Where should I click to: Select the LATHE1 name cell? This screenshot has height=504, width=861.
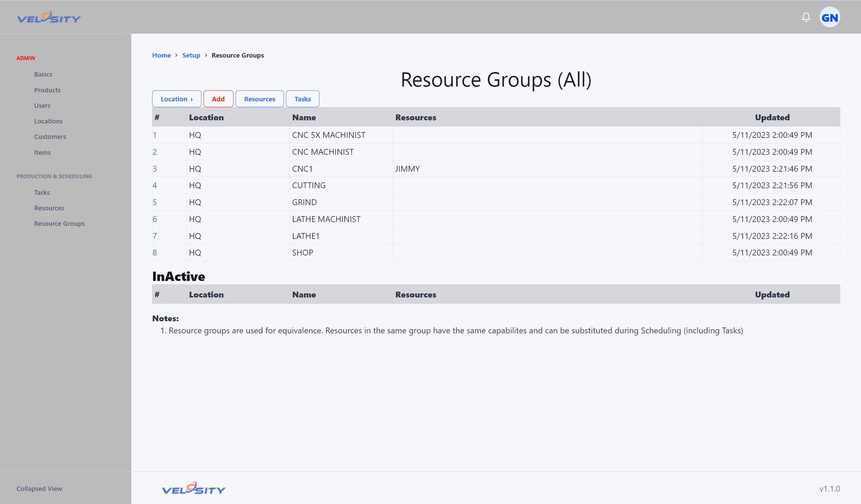tap(341, 236)
